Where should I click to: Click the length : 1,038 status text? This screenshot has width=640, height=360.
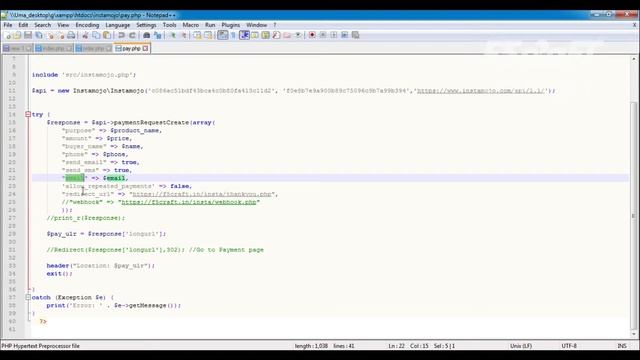(311, 346)
